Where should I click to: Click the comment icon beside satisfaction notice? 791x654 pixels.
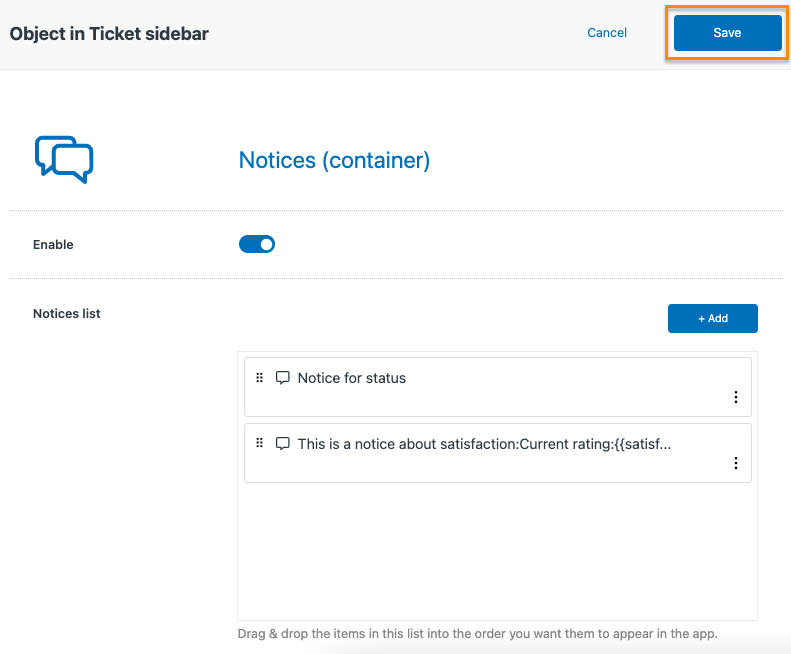click(x=282, y=444)
